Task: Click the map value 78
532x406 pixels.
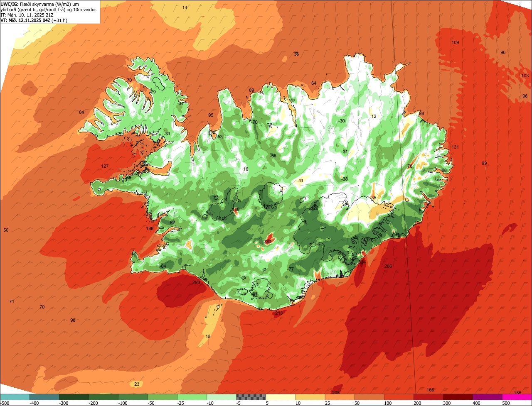Action: coord(410,166)
